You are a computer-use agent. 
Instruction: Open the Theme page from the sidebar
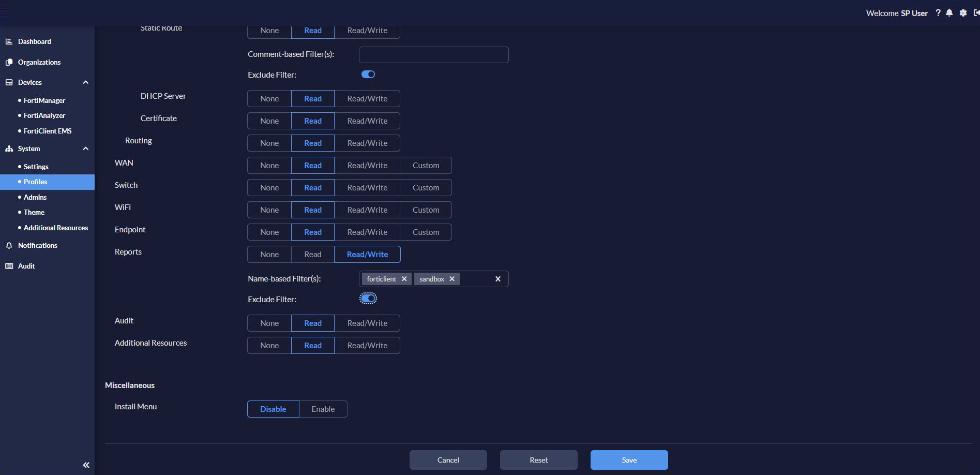pos(34,212)
